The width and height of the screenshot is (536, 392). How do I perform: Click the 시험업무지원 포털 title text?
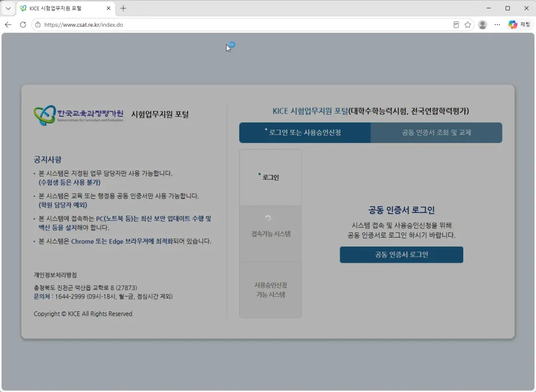click(x=160, y=114)
